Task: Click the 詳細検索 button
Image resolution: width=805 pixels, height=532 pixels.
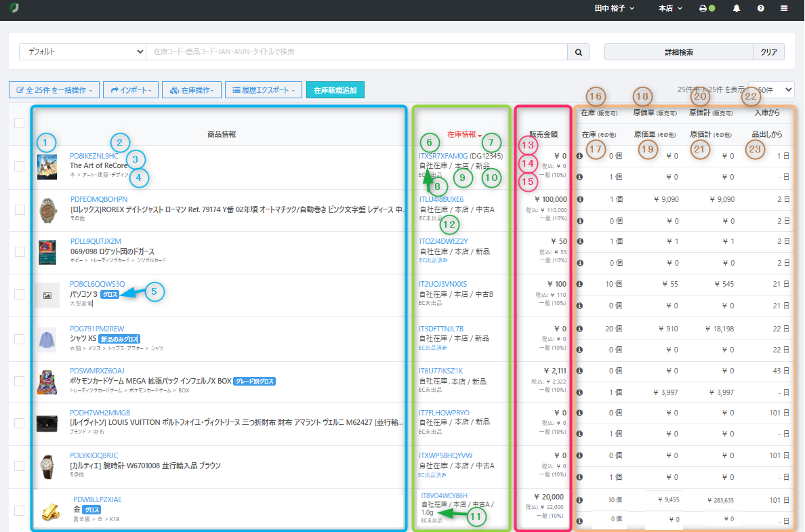Action: [679, 52]
